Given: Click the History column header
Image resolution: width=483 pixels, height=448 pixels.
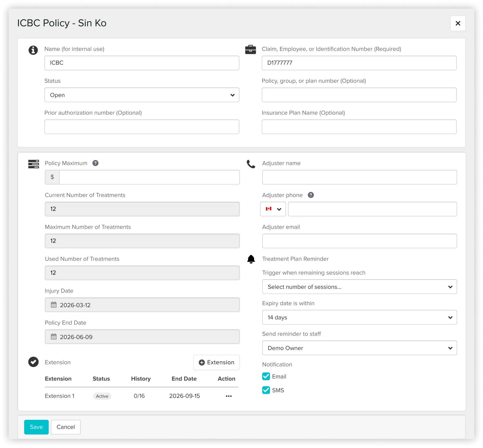Looking at the screenshot, I should [x=141, y=379].
